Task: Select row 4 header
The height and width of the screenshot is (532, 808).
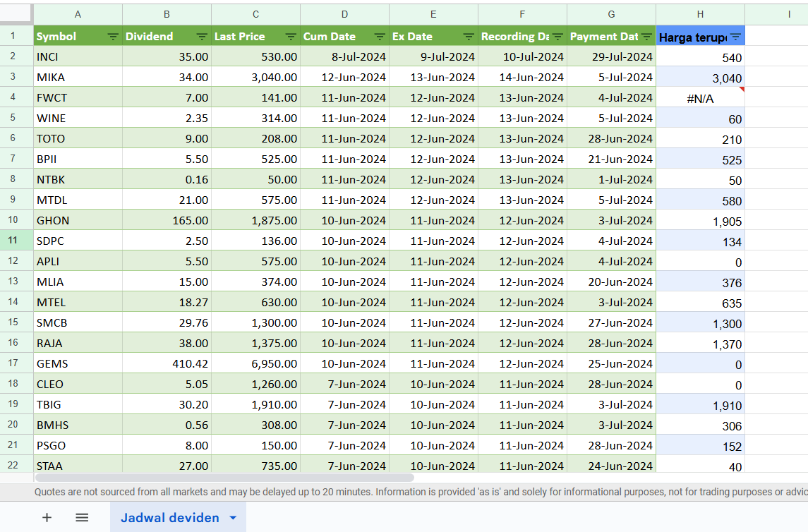Action: 16,97
